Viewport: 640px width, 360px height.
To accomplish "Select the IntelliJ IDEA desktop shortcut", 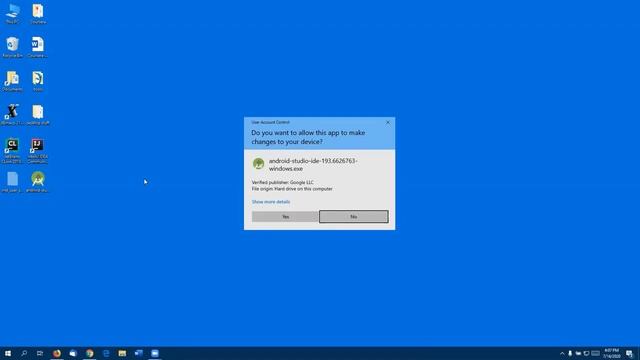I will (38, 150).
